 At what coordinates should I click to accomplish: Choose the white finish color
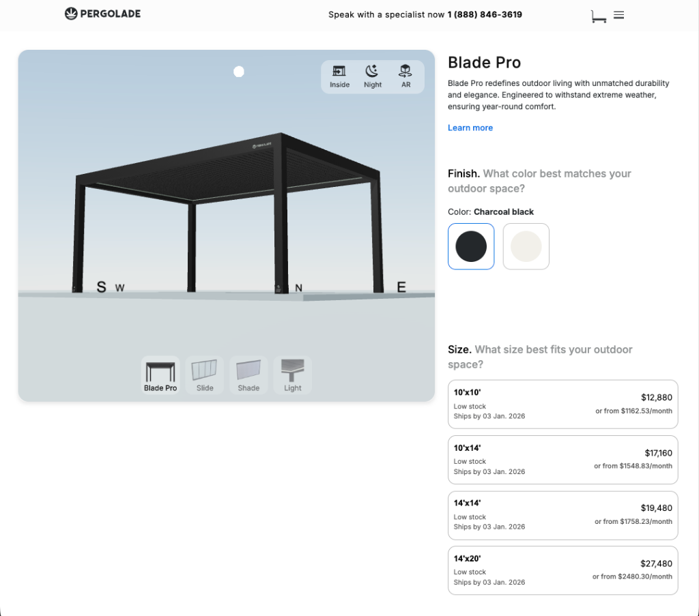pyautogui.click(x=526, y=246)
